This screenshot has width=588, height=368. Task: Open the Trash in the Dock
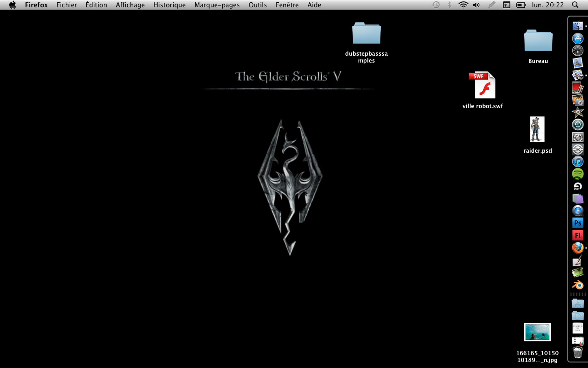pos(577,353)
